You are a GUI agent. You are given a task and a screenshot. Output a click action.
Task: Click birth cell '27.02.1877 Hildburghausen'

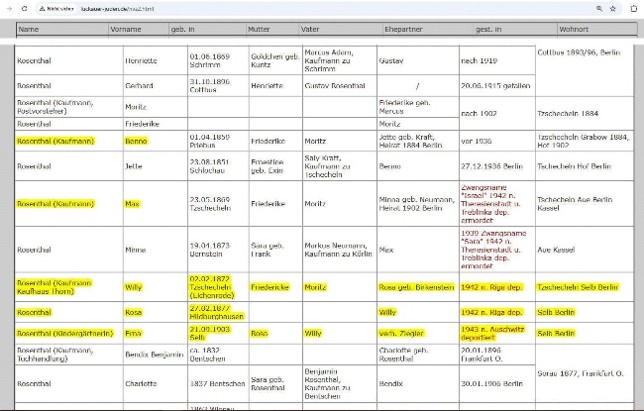217,312
